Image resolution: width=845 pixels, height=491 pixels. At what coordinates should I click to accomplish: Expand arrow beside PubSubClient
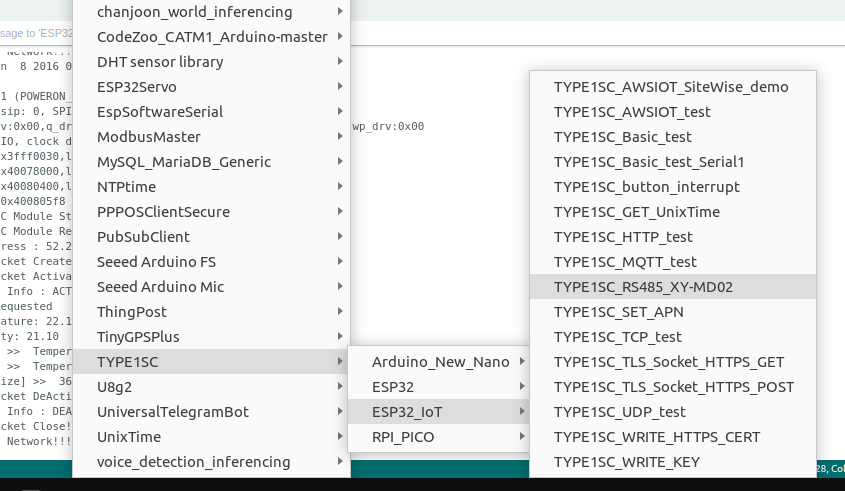point(340,236)
